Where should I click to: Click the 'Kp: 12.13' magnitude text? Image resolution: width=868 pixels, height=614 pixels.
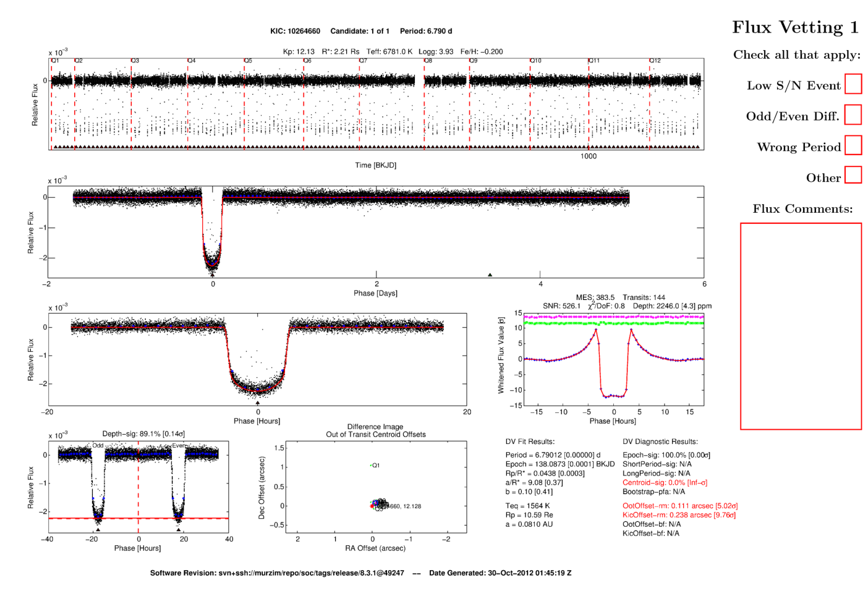[299, 52]
